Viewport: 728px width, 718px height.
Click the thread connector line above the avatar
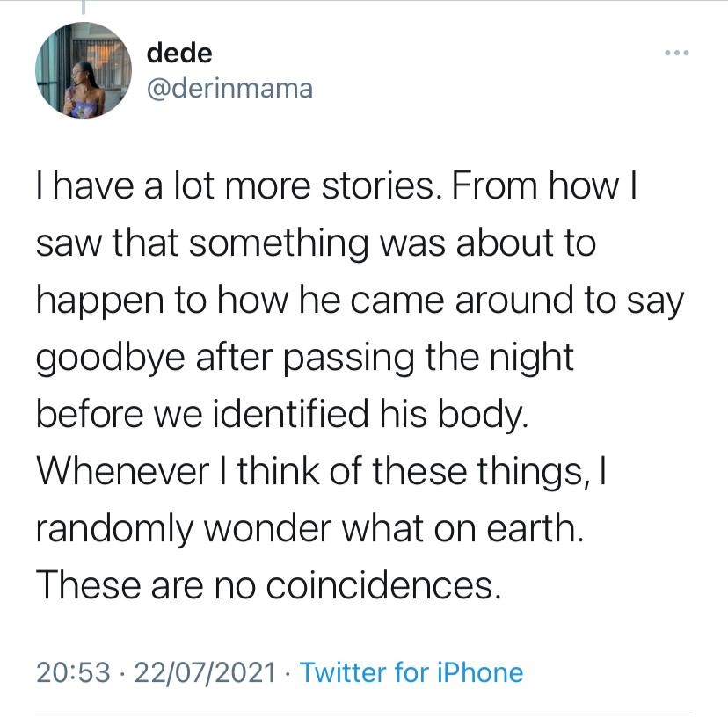click(84, 8)
